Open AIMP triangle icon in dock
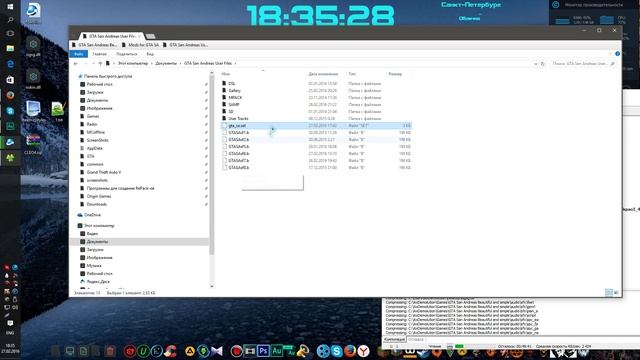 tap(190, 351)
